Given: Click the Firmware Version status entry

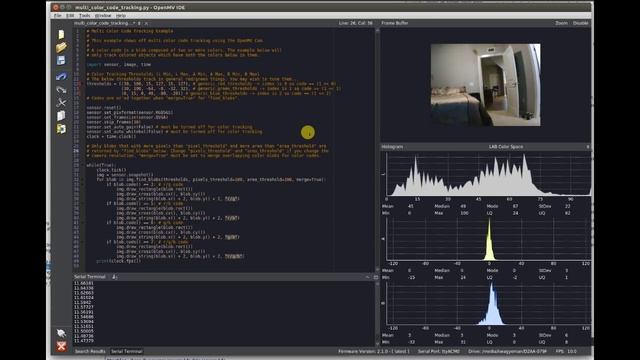Looking at the screenshot, I should coord(373,351).
